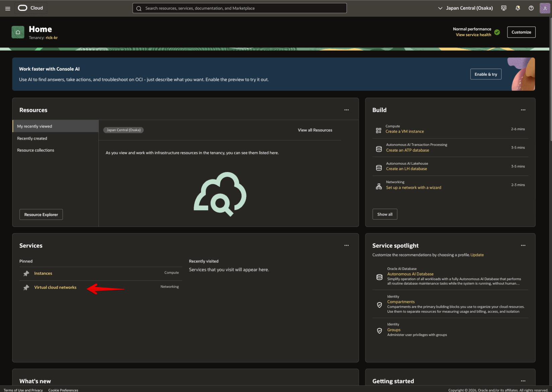The image size is (552, 392).
Task: Open the Build panel options menu
Action: point(523,110)
